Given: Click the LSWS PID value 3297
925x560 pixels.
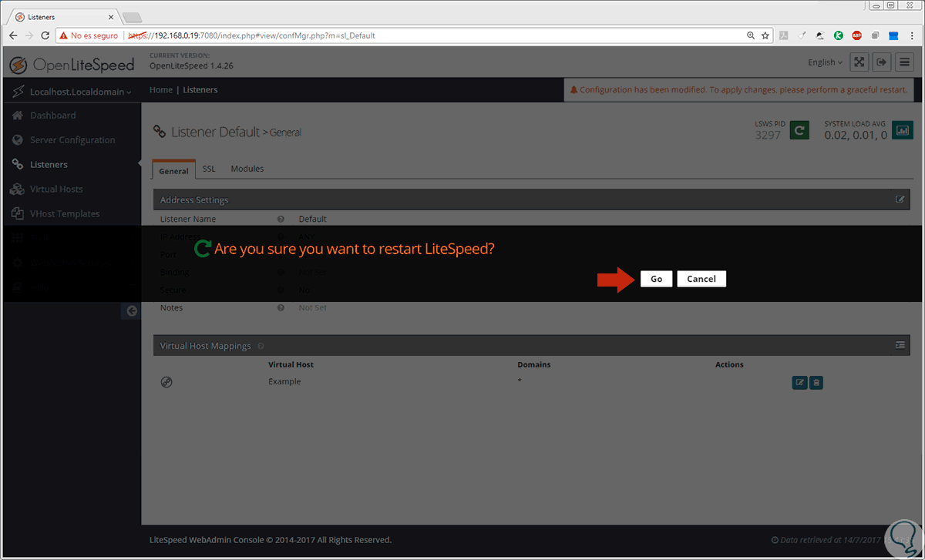Looking at the screenshot, I should 768,135.
